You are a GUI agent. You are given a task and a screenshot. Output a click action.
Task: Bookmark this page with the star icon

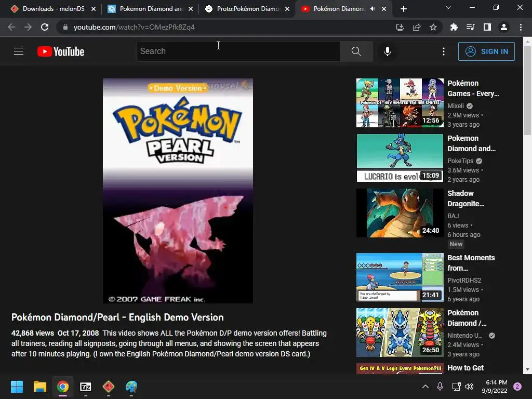click(433, 27)
